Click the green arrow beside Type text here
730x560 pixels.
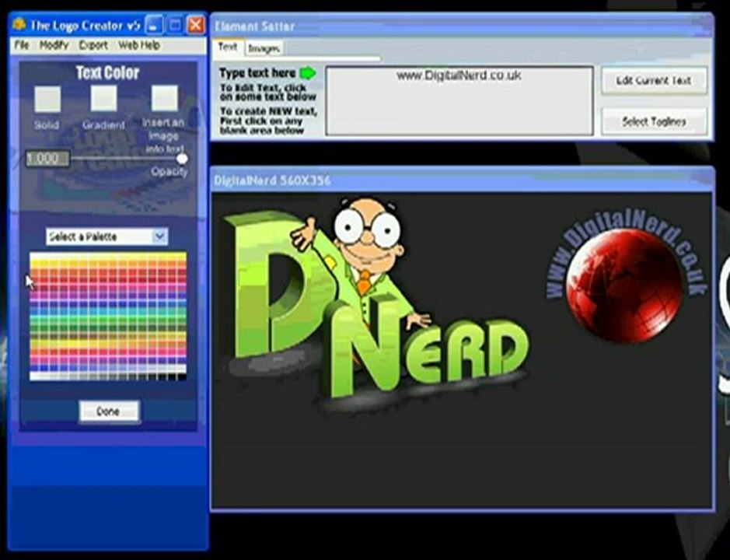[x=307, y=73]
